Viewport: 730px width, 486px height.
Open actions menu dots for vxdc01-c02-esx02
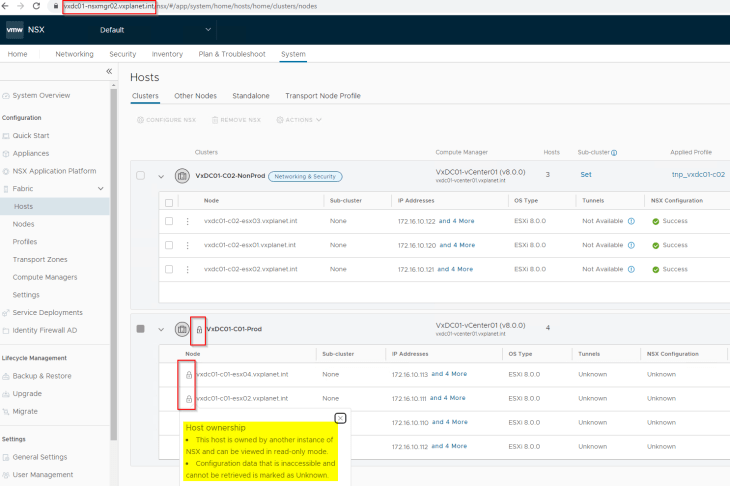coord(187,270)
